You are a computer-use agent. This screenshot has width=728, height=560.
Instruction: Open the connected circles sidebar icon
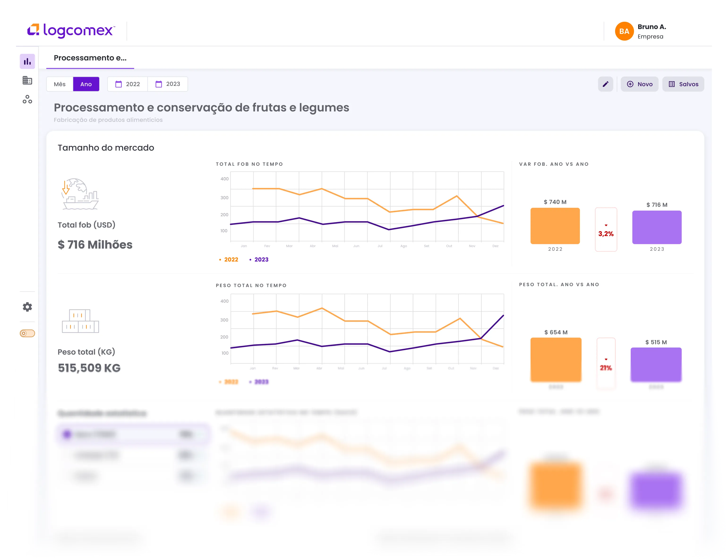point(27,99)
